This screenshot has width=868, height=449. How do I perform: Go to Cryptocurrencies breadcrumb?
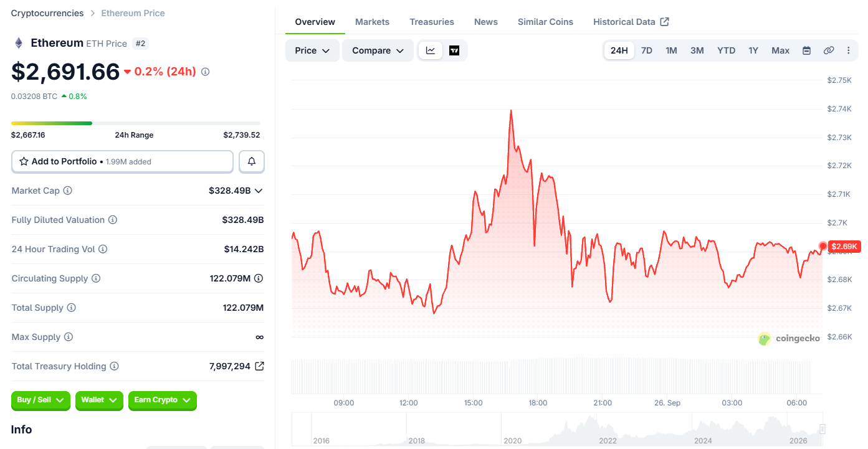pyautogui.click(x=47, y=13)
